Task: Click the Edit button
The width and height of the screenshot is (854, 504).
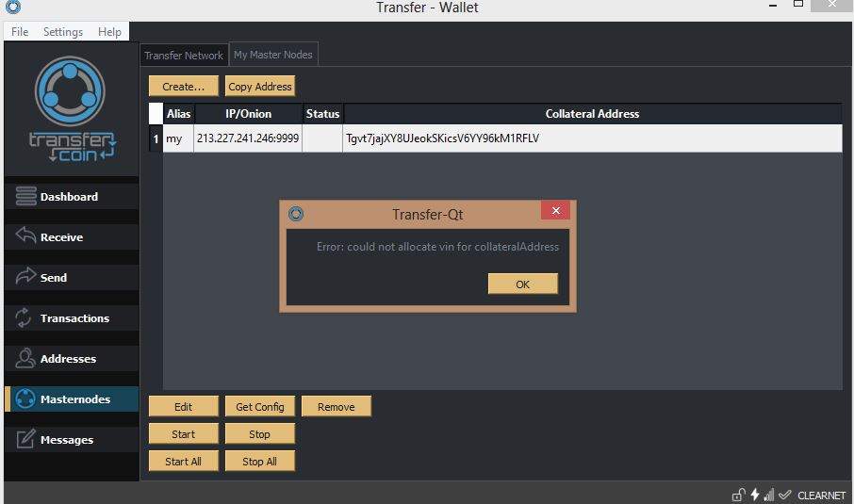Action: click(184, 407)
